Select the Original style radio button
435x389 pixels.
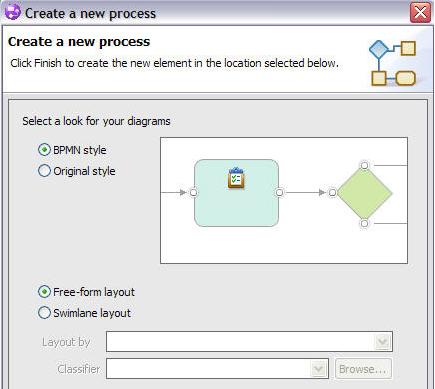pos(44,171)
